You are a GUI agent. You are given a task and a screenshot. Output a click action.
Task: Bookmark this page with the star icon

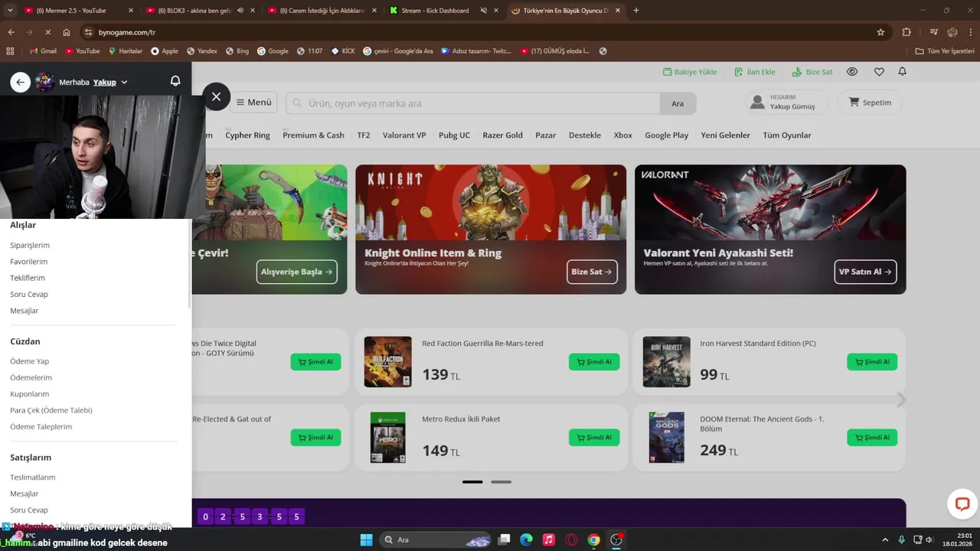pyautogui.click(x=880, y=32)
